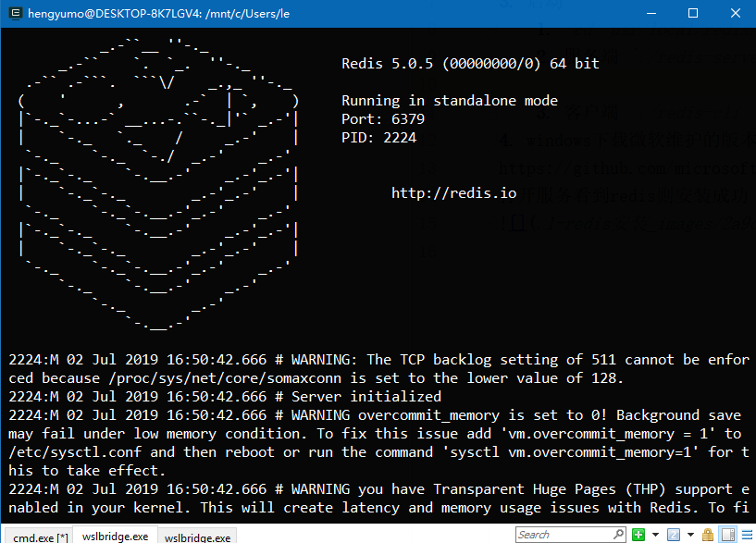Switch to the cmd.exe [*] tab
The image size is (756, 543).
41,537
